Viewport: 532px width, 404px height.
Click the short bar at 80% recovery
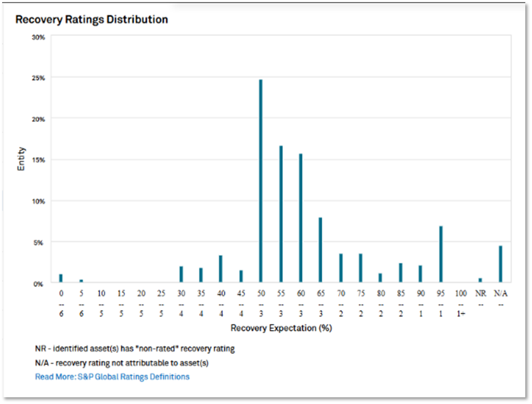pyautogui.click(x=380, y=278)
